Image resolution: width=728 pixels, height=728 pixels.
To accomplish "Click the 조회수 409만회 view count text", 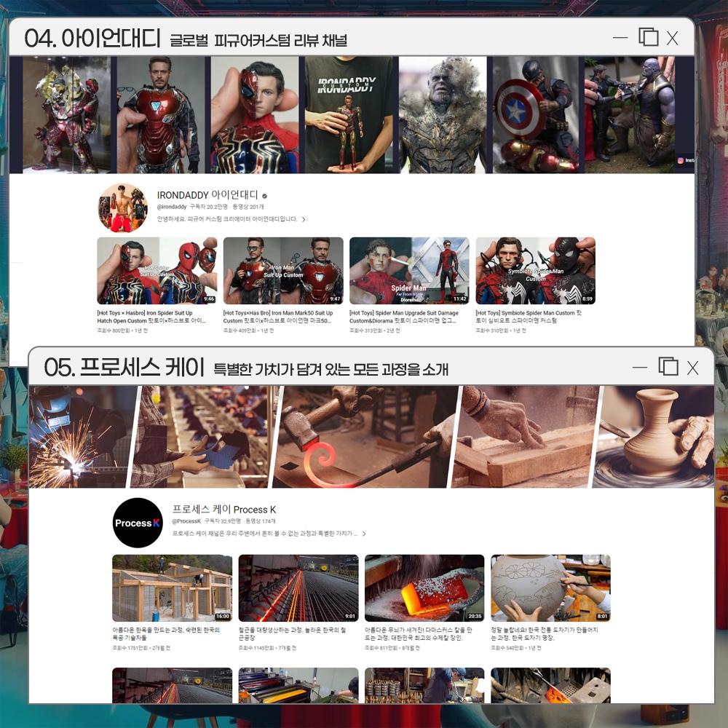I will [x=240, y=331].
